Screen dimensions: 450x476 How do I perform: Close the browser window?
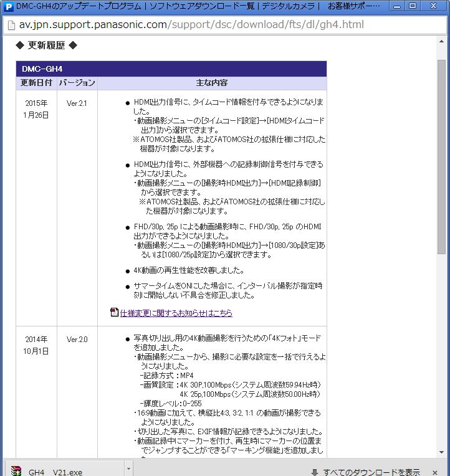(434, 6)
